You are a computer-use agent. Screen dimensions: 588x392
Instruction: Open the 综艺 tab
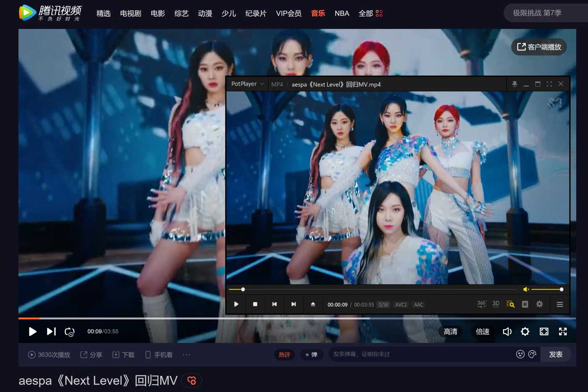point(181,13)
